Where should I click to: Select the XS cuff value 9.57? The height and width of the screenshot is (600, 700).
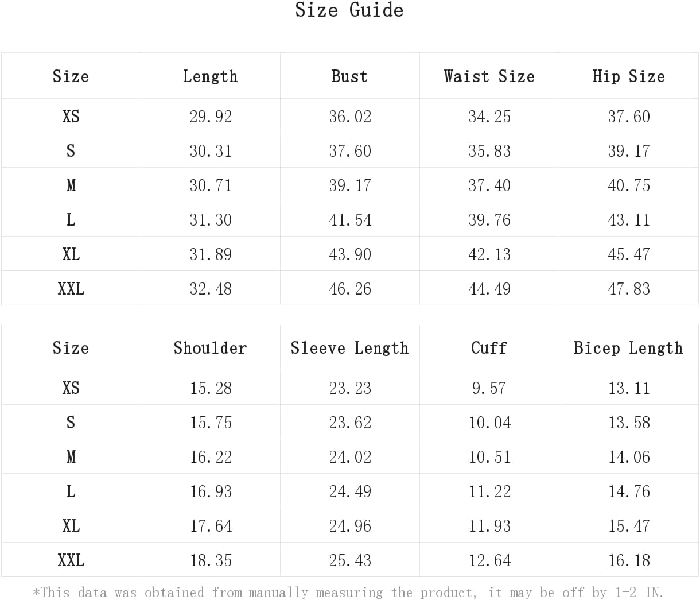[x=489, y=388]
